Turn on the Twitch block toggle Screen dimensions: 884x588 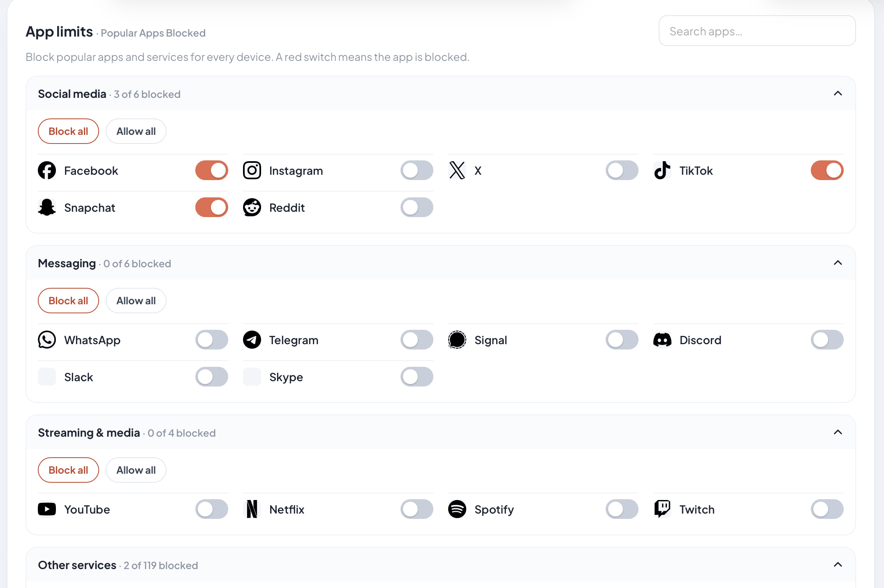coord(827,509)
